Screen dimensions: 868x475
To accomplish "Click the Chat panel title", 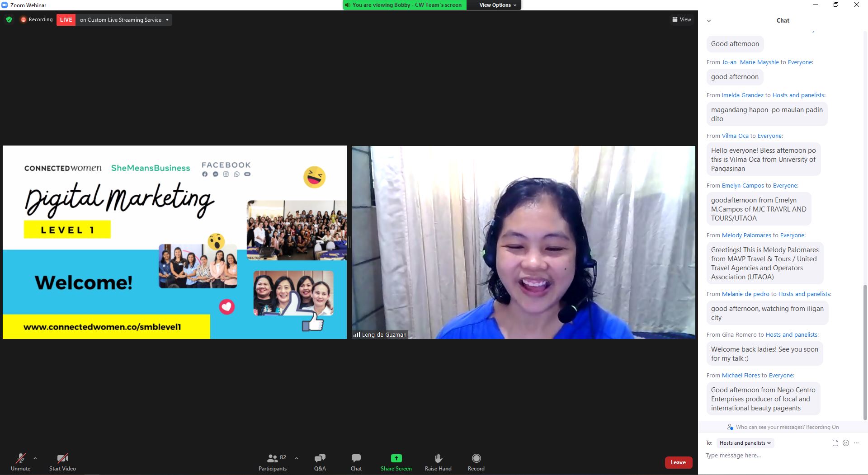I will click(783, 20).
